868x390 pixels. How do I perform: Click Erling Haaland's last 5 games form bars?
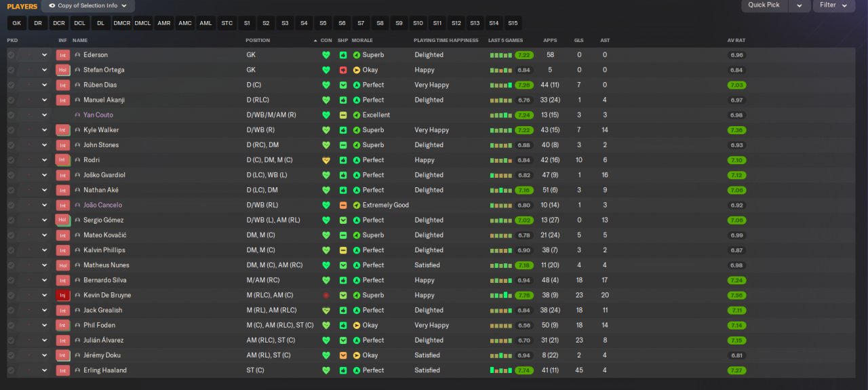[500, 370]
